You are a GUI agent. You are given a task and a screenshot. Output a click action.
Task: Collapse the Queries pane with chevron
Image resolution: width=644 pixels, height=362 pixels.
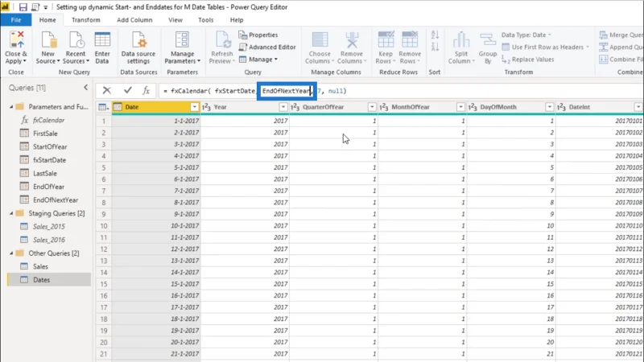pos(85,88)
